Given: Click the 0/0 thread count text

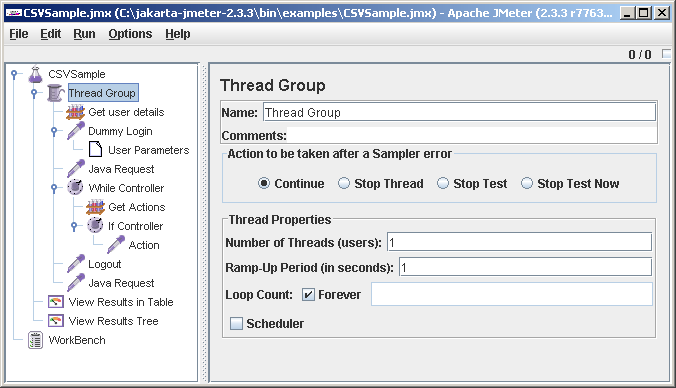Looking at the screenshot, I should pyautogui.click(x=640, y=54).
